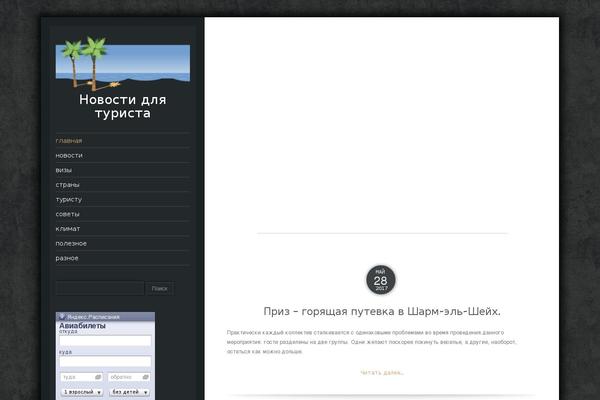Focus the sidebar search text field

click(x=100, y=289)
